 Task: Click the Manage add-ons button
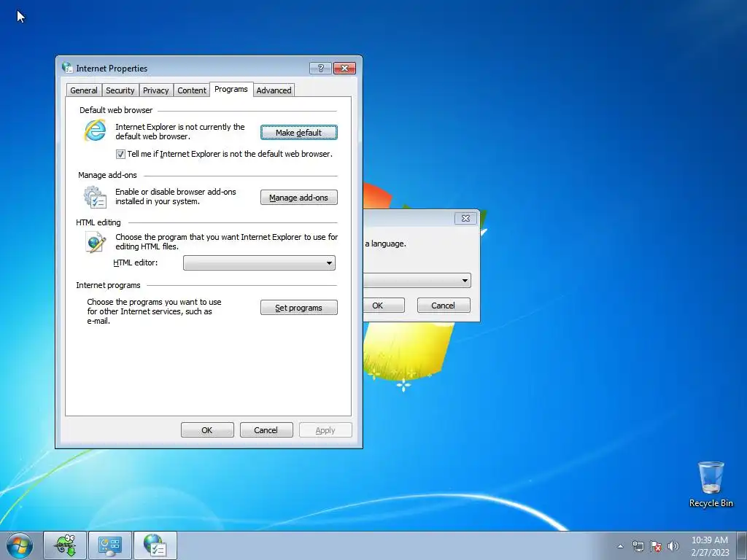click(x=298, y=198)
